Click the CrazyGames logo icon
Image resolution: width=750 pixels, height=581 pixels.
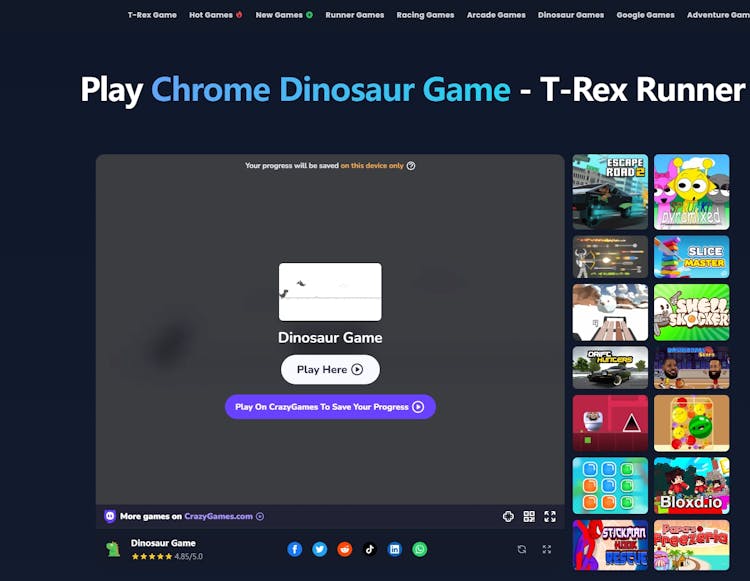110,516
